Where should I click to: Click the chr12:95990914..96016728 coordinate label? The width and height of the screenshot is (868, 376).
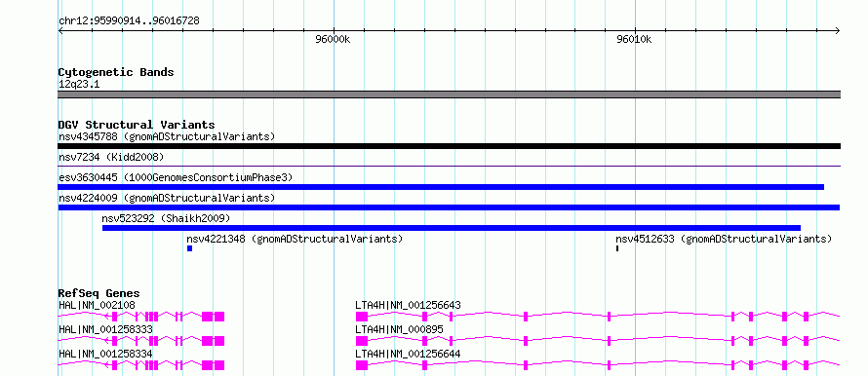(x=129, y=21)
